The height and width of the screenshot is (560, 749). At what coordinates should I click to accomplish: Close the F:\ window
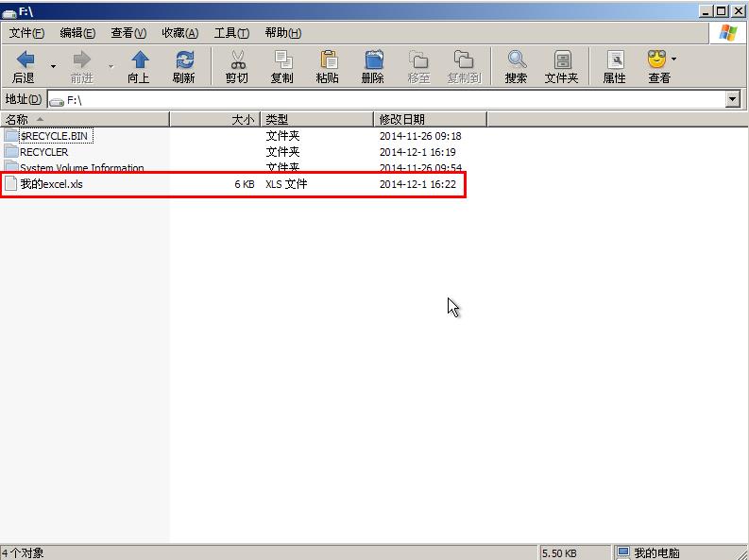click(x=738, y=11)
